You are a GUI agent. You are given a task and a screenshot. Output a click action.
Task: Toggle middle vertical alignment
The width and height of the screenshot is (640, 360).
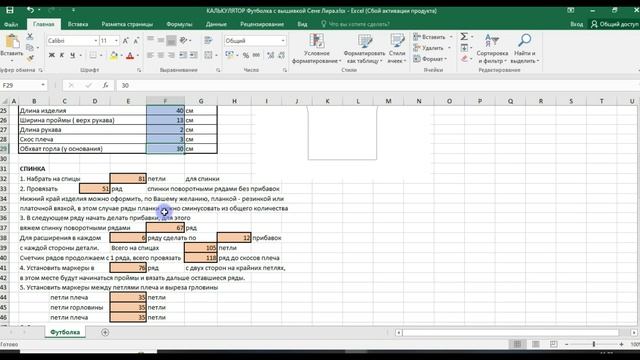tap(160, 40)
